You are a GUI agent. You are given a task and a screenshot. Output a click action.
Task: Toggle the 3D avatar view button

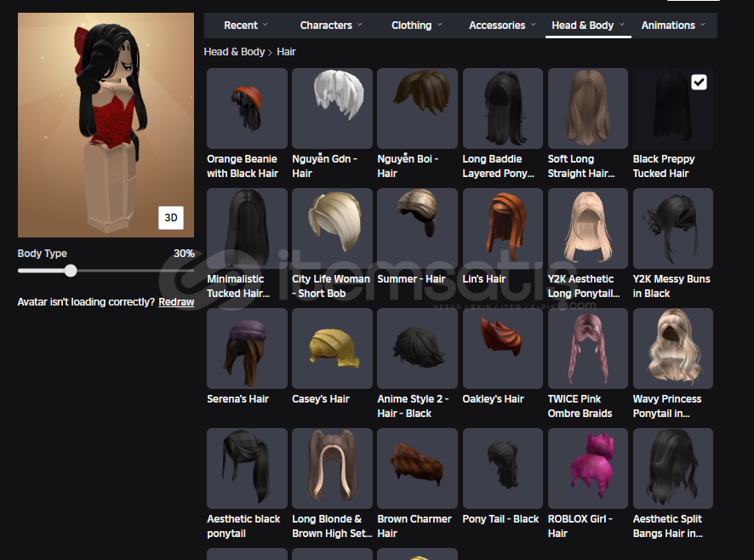pos(171,218)
